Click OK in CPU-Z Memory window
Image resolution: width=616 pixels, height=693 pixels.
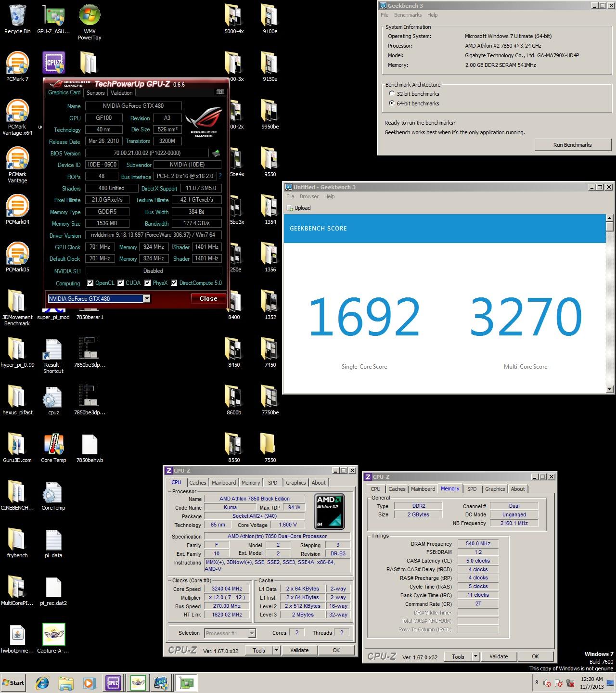click(535, 656)
